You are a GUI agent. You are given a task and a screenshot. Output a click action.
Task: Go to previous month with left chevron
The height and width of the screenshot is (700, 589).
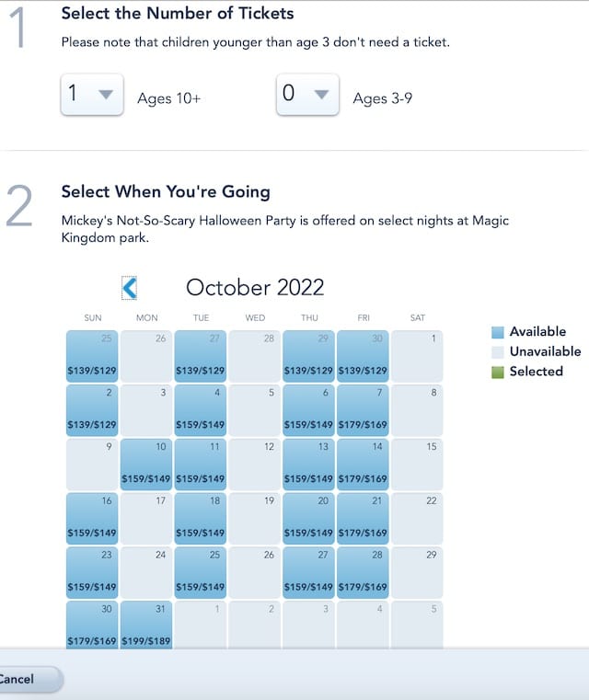(x=130, y=288)
